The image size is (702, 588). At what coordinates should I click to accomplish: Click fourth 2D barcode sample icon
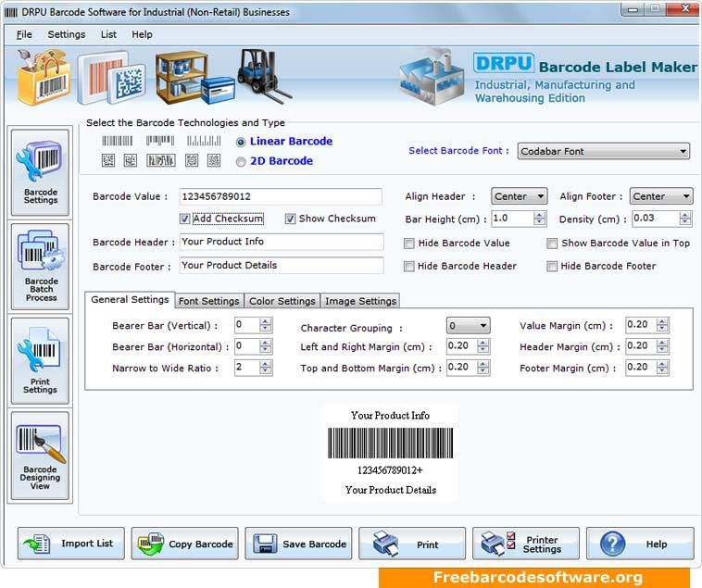[192, 160]
